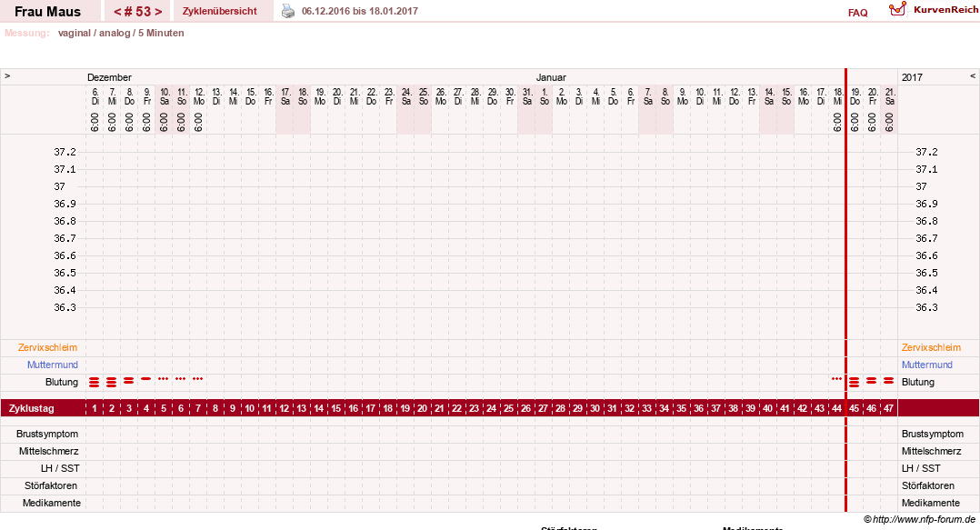Click heavy bleeding mark on cycle day 45
The image size is (980, 530).
pyautogui.click(x=855, y=382)
